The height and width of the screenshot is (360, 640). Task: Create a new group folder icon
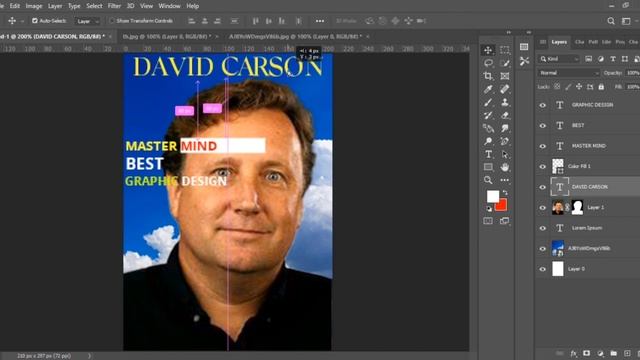point(613,353)
